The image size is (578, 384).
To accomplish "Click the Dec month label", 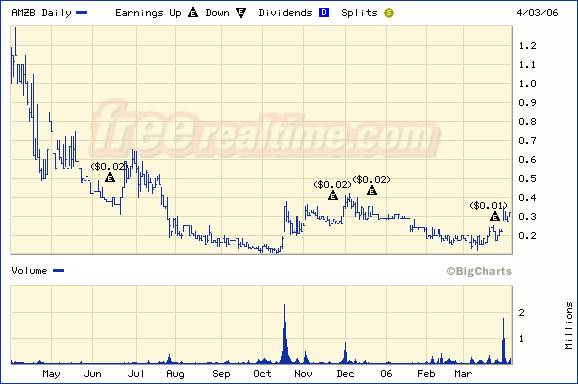I will (345, 374).
